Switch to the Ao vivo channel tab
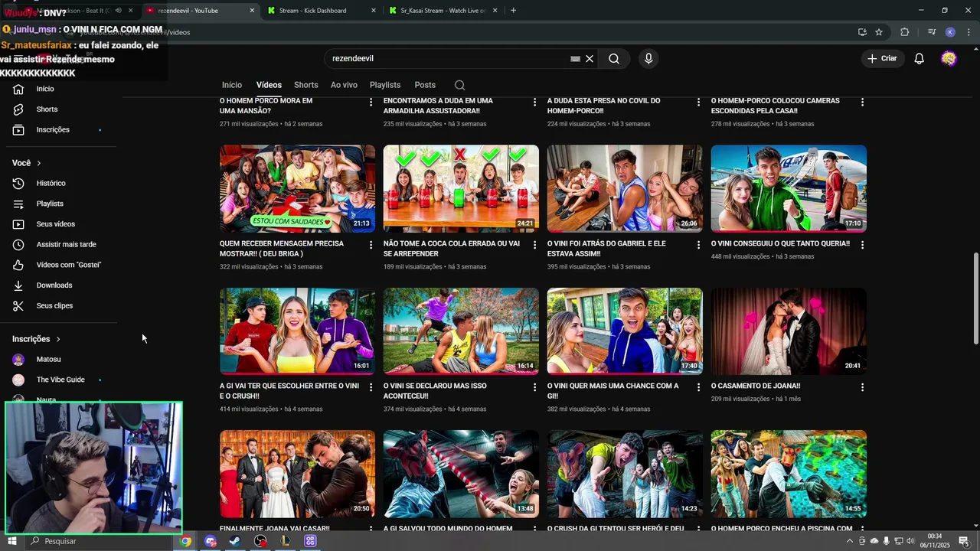 click(344, 85)
